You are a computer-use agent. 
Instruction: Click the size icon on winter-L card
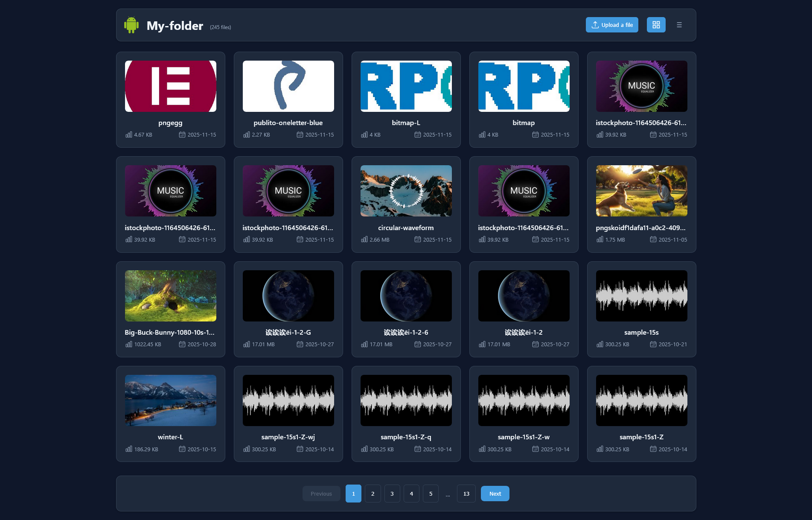[x=129, y=449]
